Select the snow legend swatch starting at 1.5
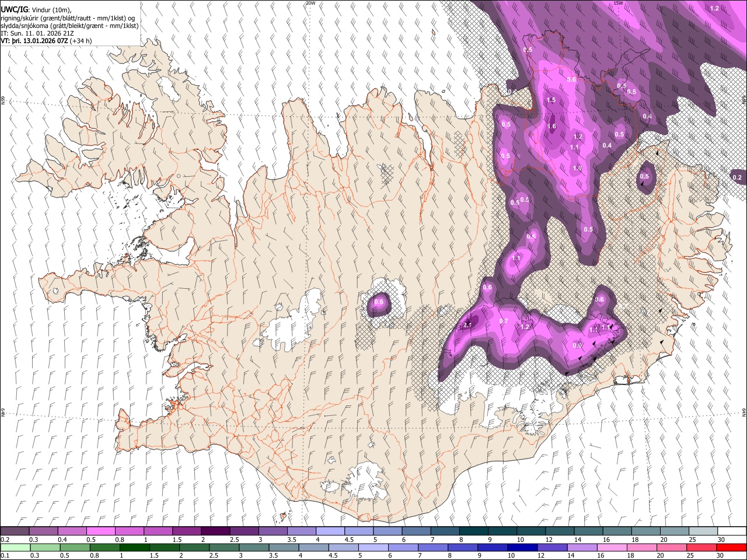Screen dimensions: 747x560 tap(187, 531)
